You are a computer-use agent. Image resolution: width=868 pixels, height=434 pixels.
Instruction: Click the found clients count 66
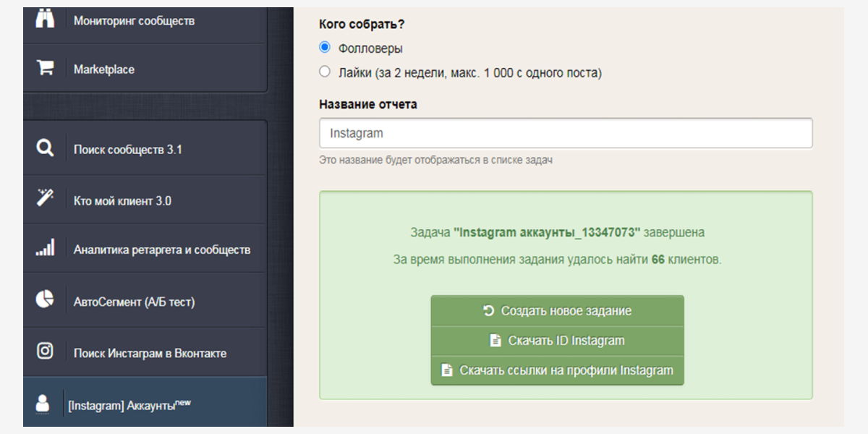pyautogui.click(x=658, y=259)
